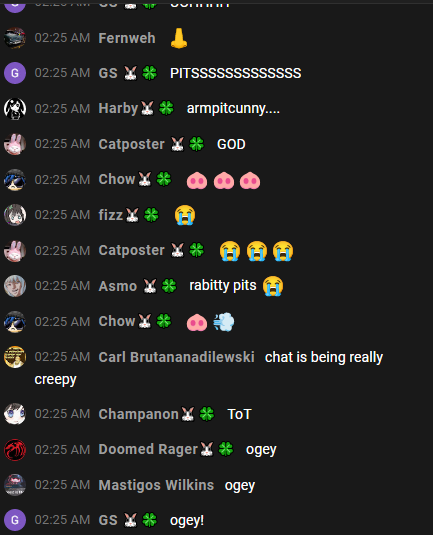Select the dash cloud emoji in Chow's message

click(224, 322)
